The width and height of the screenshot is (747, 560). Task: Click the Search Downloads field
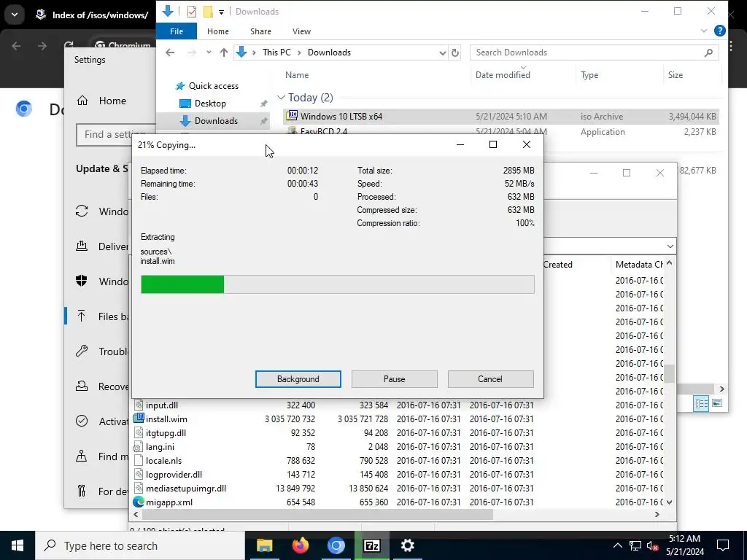594,52
